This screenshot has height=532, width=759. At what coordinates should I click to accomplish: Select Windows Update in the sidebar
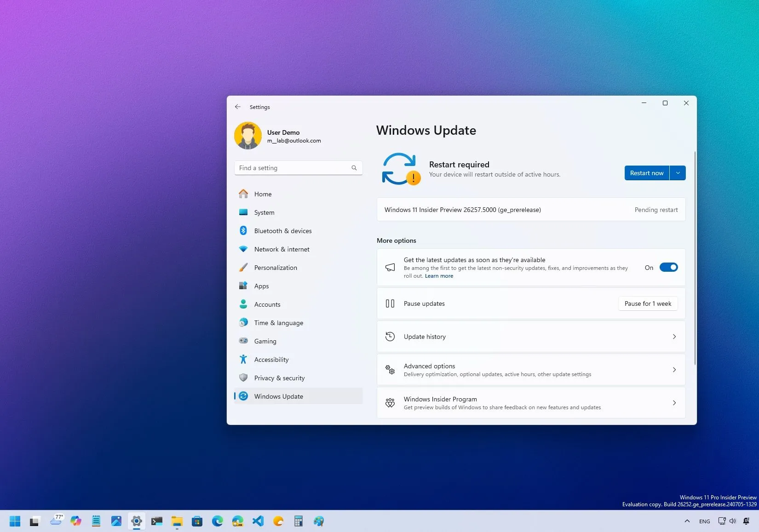coord(278,396)
